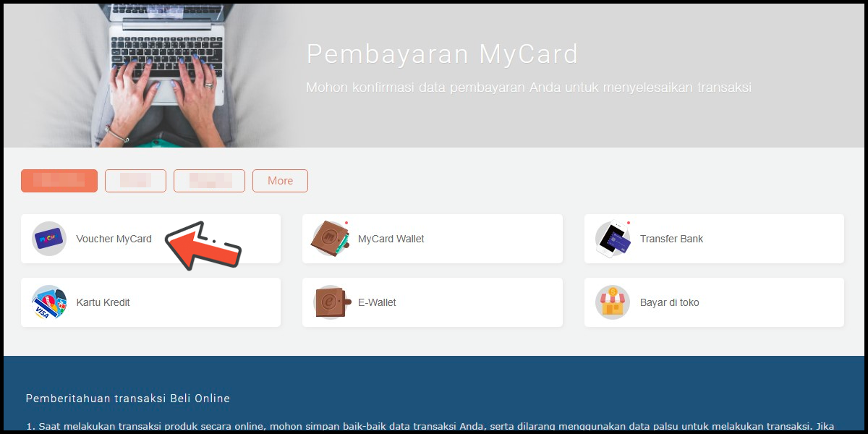Click the E-Wallet brown wallet icon
The height and width of the screenshot is (434, 868).
click(333, 302)
